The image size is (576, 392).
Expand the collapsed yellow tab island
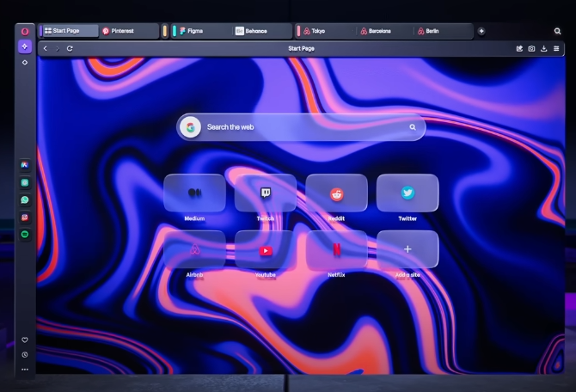[165, 31]
